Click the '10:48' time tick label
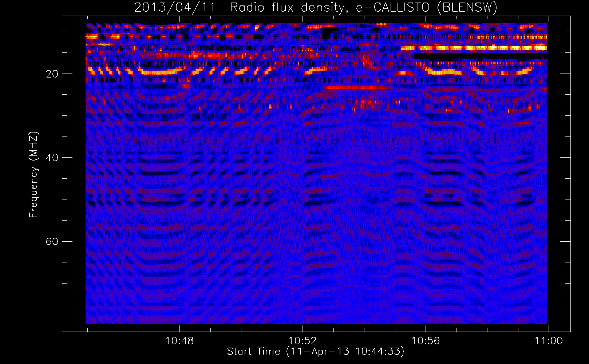 coord(179,341)
